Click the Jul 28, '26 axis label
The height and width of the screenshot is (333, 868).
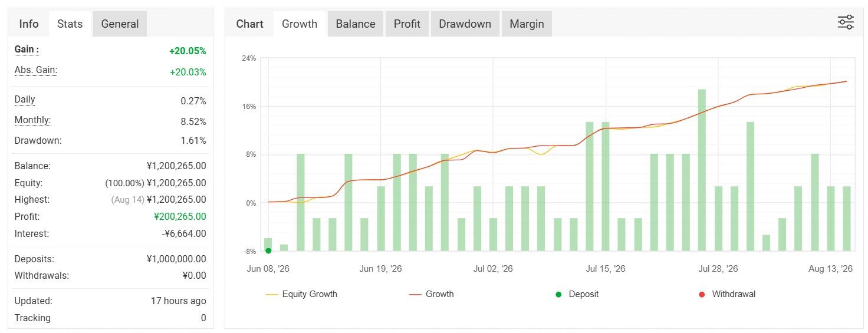pyautogui.click(x=718, y=269)
